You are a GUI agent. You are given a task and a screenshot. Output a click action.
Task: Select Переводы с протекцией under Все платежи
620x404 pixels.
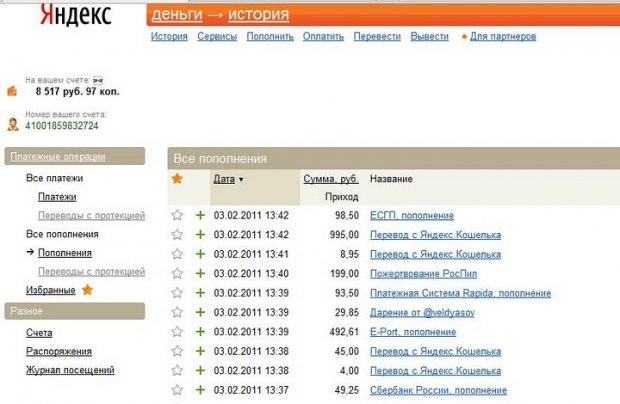click(91, 215)
